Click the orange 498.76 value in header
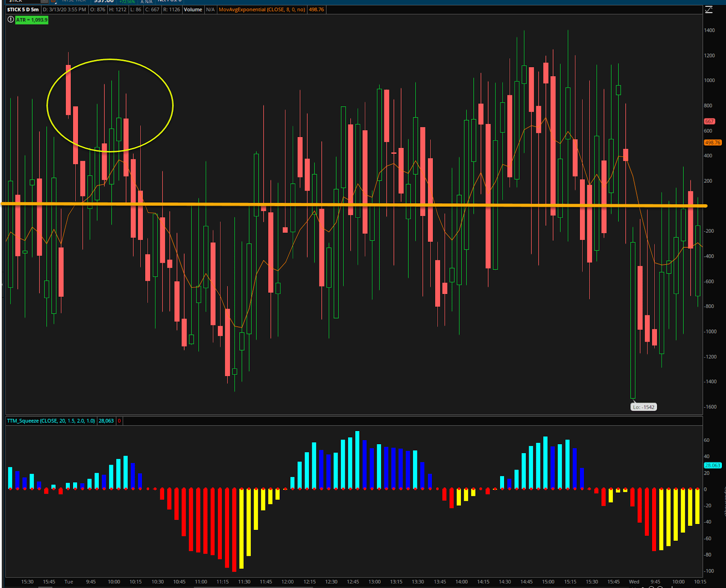726x588 pixels. tap(317, 10)
